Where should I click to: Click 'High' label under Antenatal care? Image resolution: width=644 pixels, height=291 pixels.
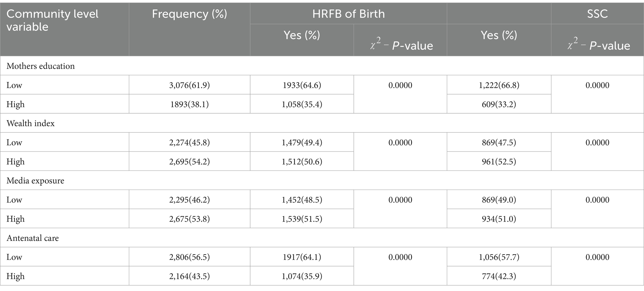16,276
